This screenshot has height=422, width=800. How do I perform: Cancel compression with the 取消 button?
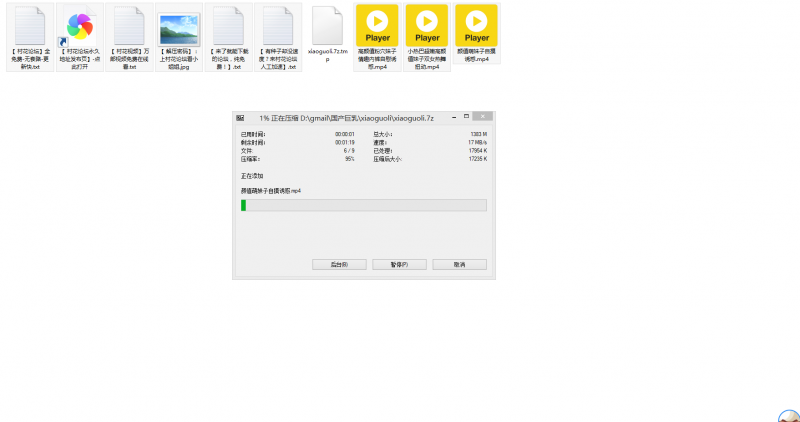[x=459, y=265]
